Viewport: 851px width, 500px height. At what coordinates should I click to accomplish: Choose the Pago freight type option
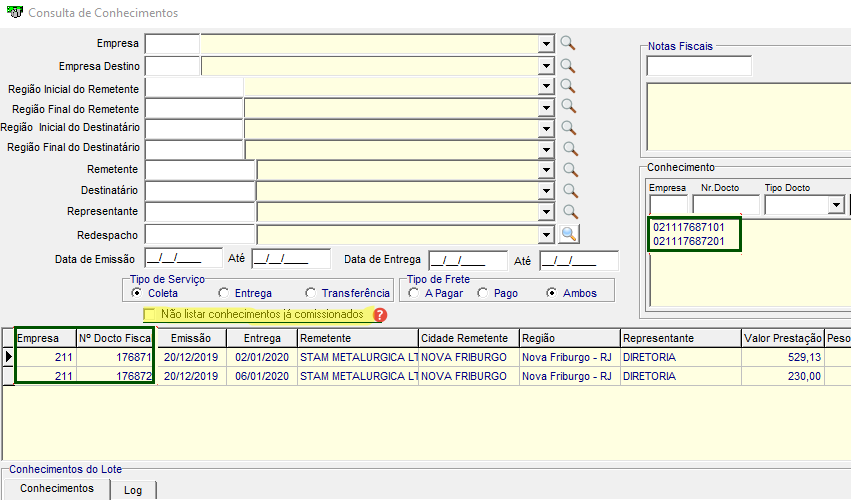pos(483,293)
